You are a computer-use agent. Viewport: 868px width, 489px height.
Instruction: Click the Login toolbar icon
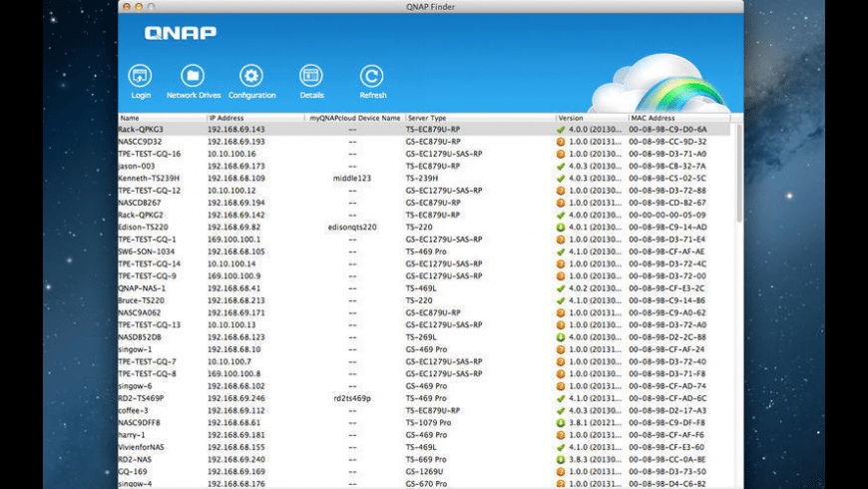click(140, 76)
